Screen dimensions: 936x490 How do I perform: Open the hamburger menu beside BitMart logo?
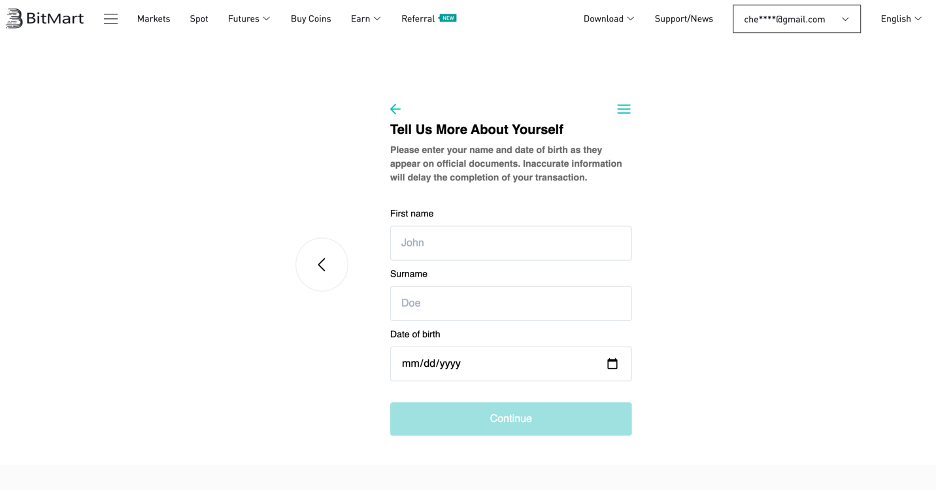(110, 19)
